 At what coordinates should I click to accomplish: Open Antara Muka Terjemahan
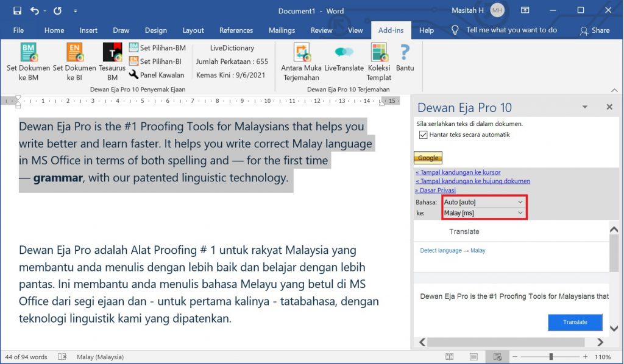[x=301, y=52]
